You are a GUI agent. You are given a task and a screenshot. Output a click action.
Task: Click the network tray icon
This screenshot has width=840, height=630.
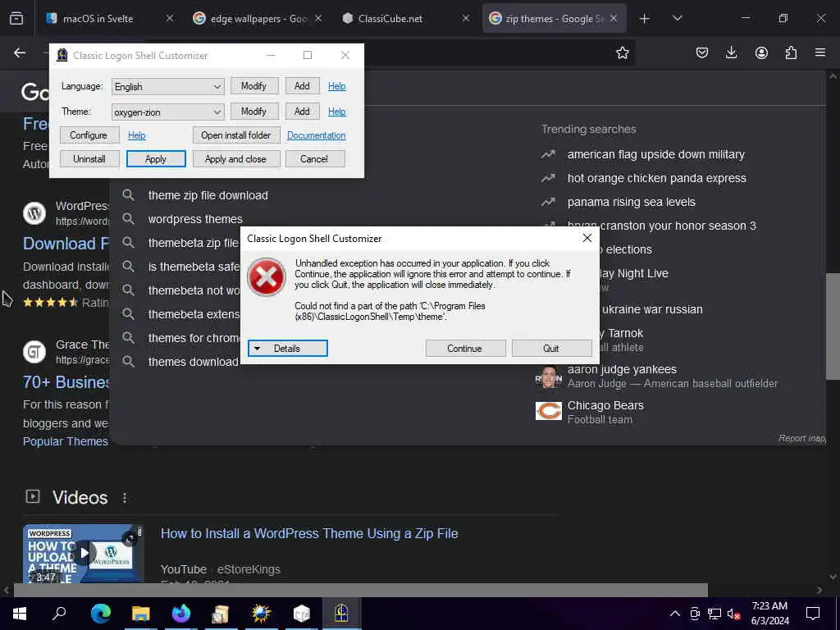pos(714,614)
